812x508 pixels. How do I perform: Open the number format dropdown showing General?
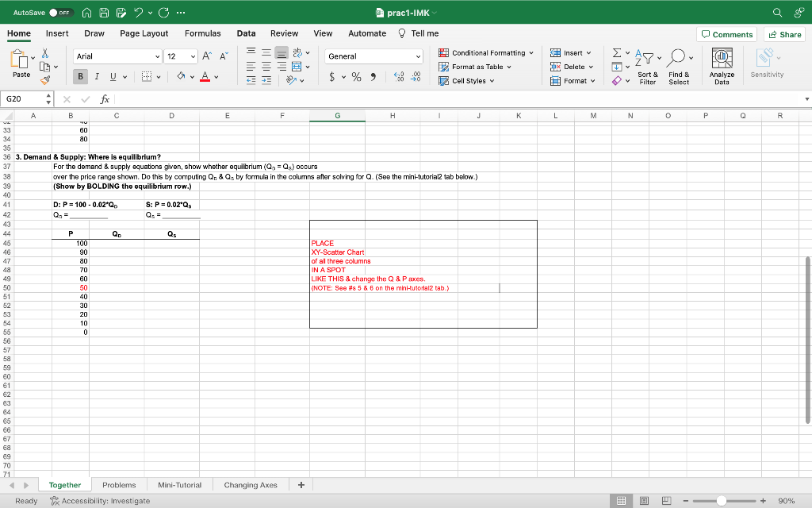pos(373,56)
